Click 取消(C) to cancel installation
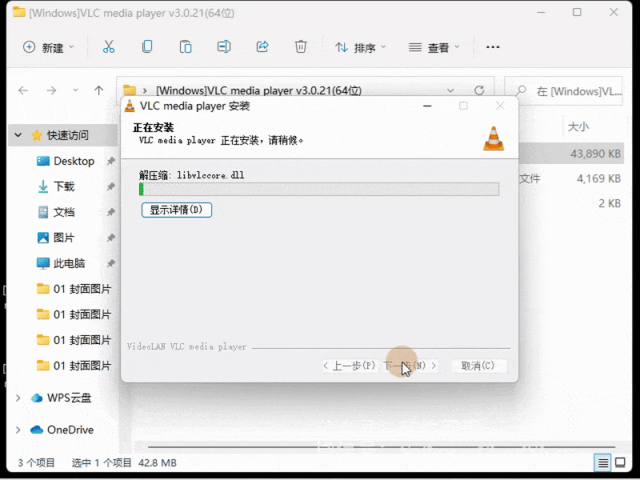640x480 pixels. point(478,366)
